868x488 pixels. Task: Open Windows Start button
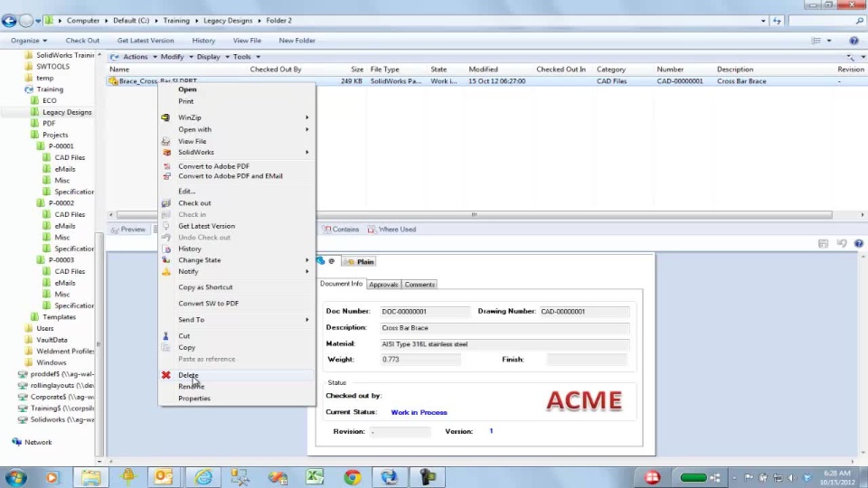tap(15, 477)
